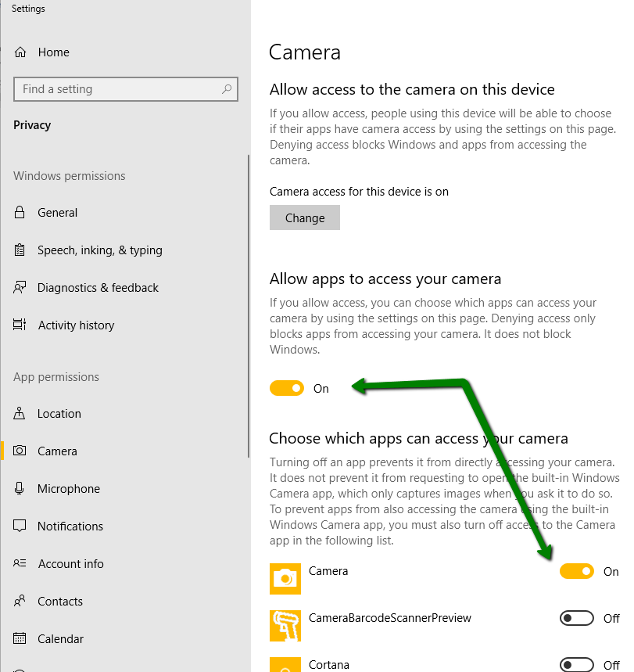Click the Microphone icon

pos(20,488)
